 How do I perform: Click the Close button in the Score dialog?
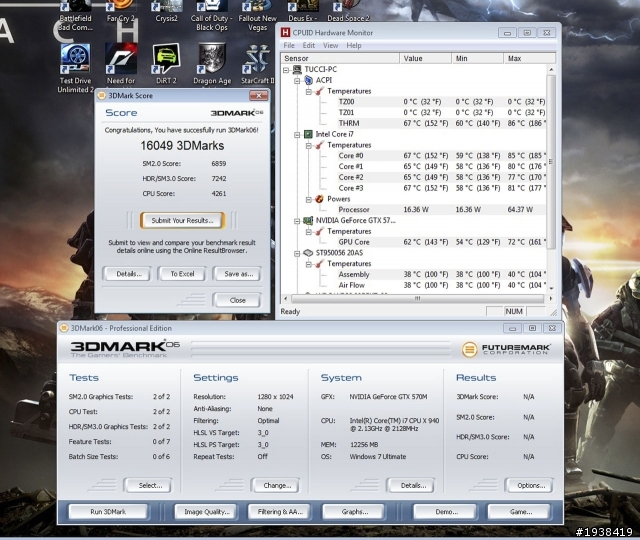(x=237, y=300)
